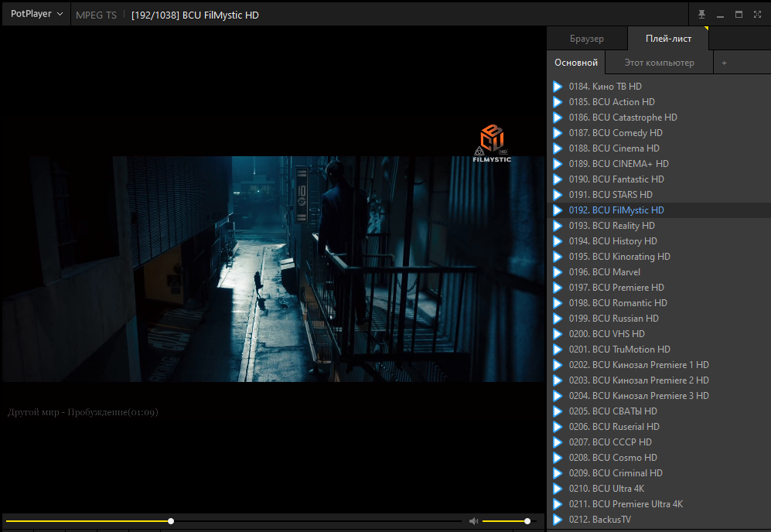
Task: Select channel 0207. BCU СССР HD
Action: point(659,442)
